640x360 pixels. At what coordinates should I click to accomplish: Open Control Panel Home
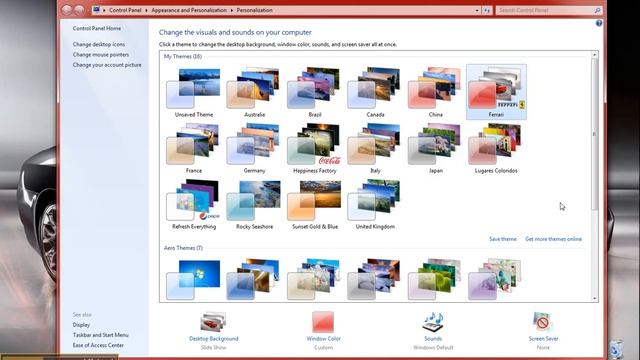click(97, 28)
